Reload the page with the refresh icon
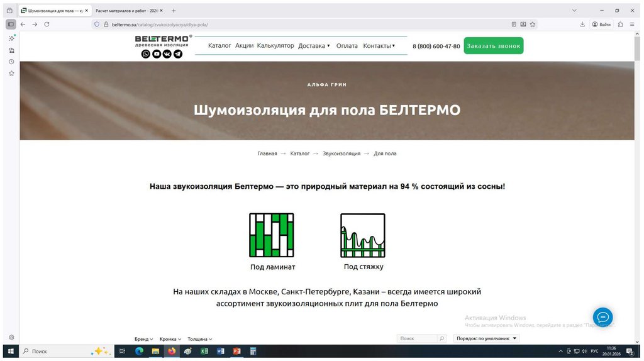Image resolution: width=644 pixels, height=361 pixels. click(x=47, y=25)
